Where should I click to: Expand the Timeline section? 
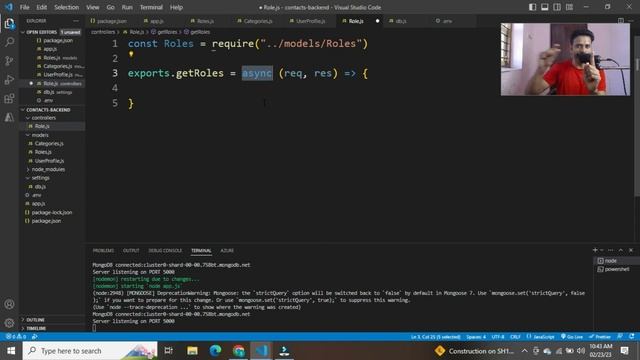tap(52, 328)
